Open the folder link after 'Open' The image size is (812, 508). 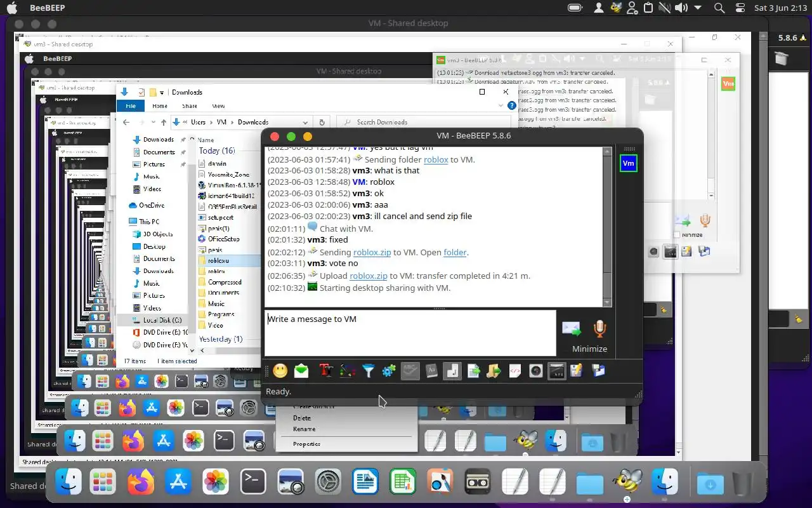click(x=455, y=252)
